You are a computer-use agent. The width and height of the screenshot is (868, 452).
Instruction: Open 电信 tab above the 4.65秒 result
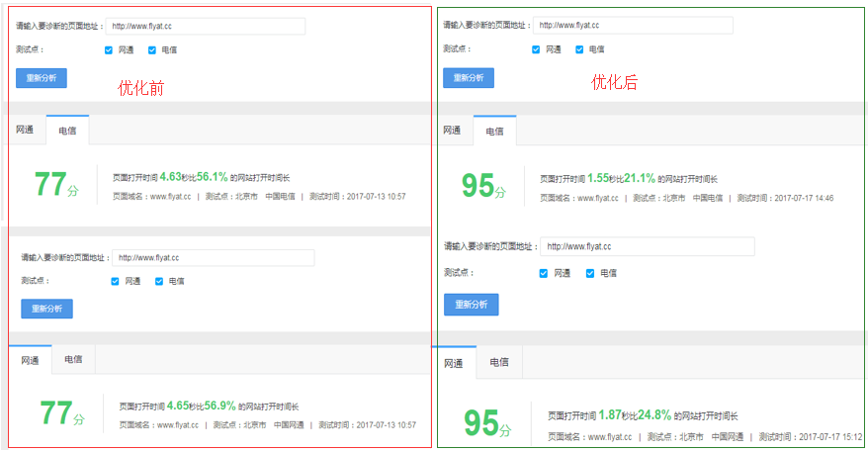[74, 361]
